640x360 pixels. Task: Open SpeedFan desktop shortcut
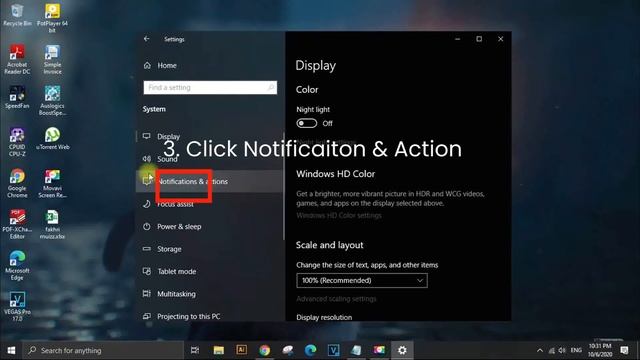click(17, 97)
